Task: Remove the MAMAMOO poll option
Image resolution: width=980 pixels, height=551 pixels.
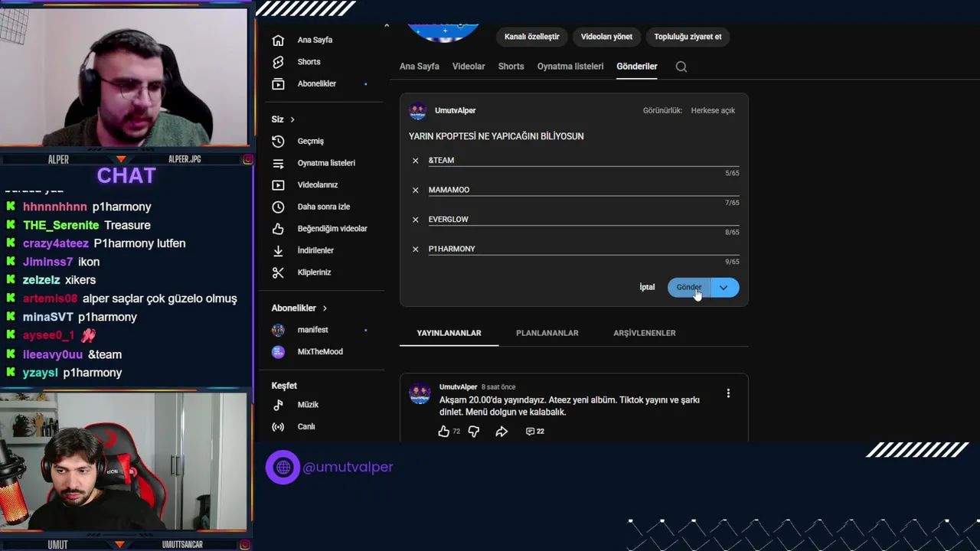Action: [x=416, y=190]
